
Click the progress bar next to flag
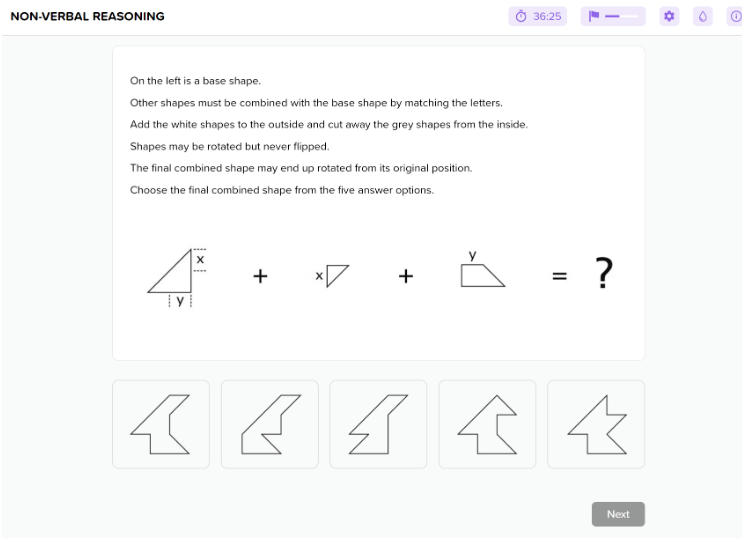pyautogui.click(x=621, y=17)
